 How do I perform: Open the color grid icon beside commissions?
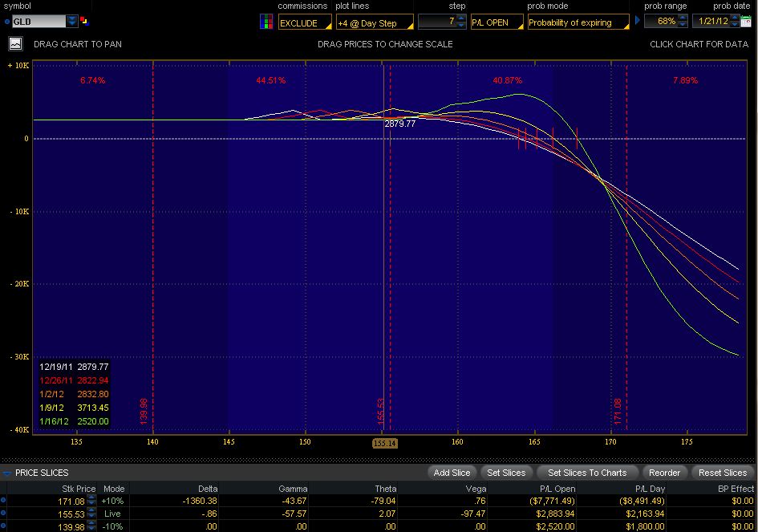click(x=266, y=22)
